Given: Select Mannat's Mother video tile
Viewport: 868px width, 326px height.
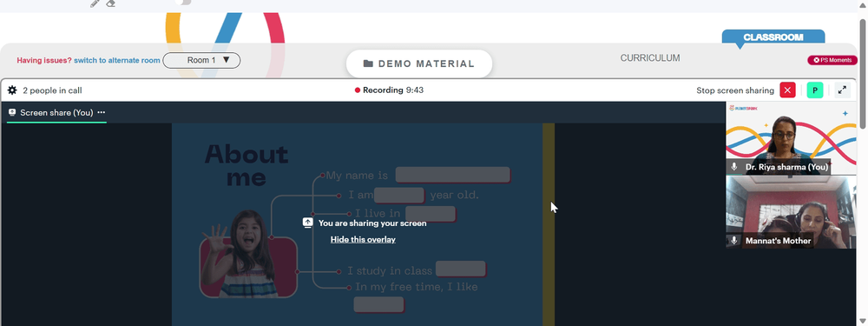Looking at the screenshot, I should point(791,212).
